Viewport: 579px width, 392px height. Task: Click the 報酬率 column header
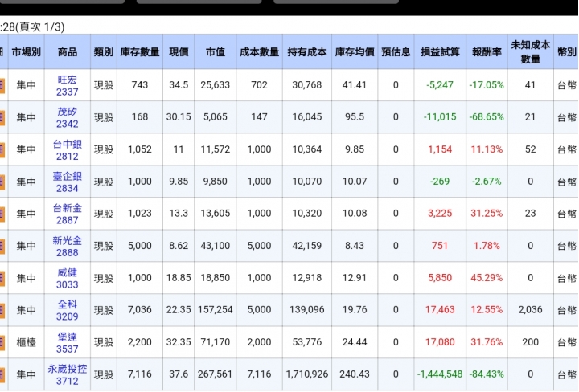(487, 52)
